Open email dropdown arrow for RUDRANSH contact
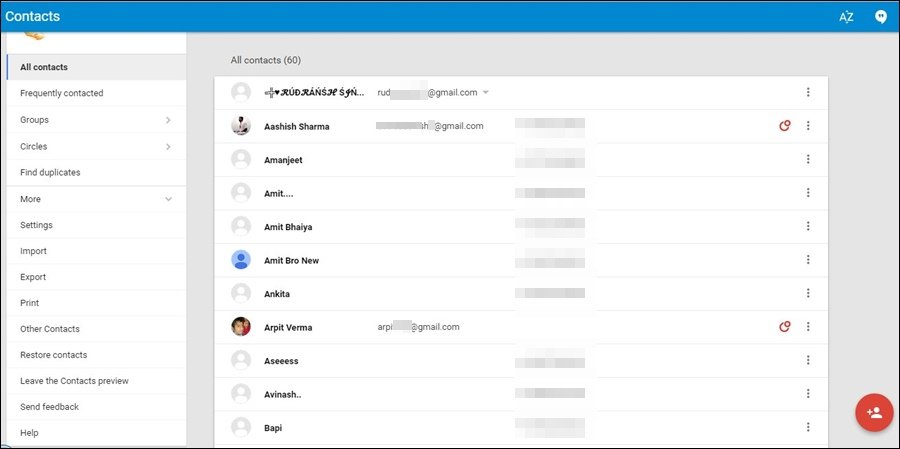 (x=486, y=92)
